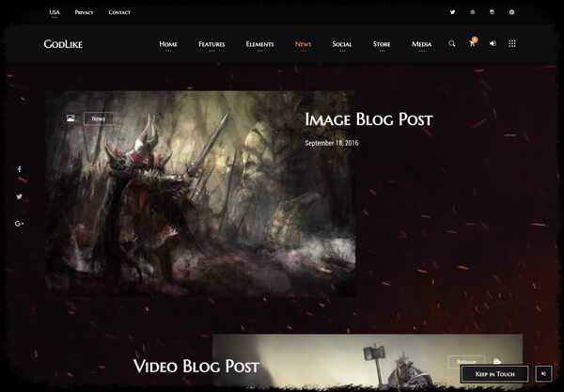Image resolution: width=564 pixels, height=392 pixels.
Task: Click the hammer warrior video thumbnail
Action: 368,361
